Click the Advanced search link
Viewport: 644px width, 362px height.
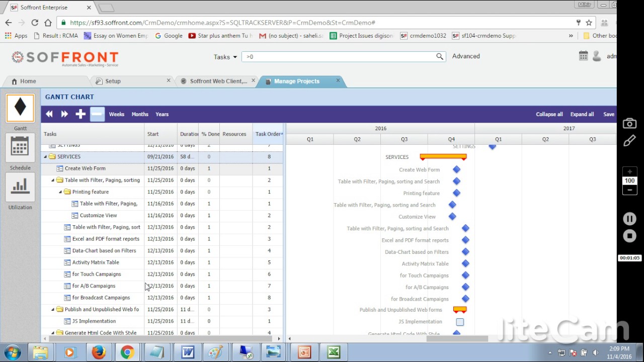click(x=466, y=56)
